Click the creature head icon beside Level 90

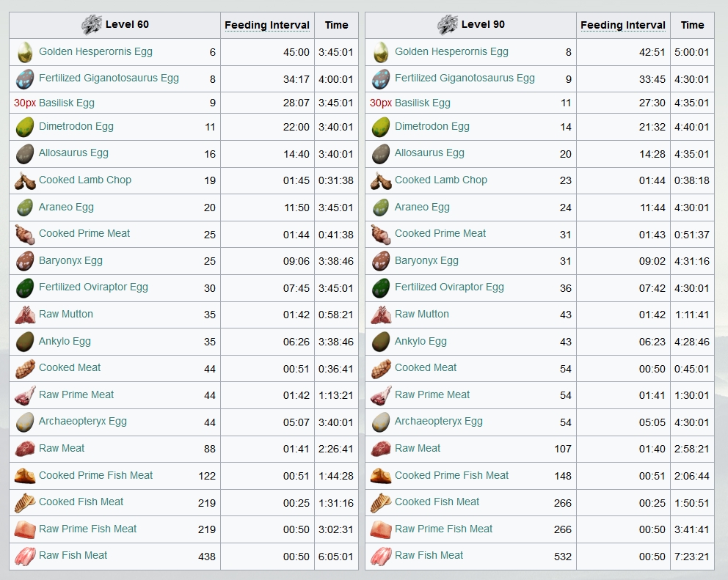point(448,25)
